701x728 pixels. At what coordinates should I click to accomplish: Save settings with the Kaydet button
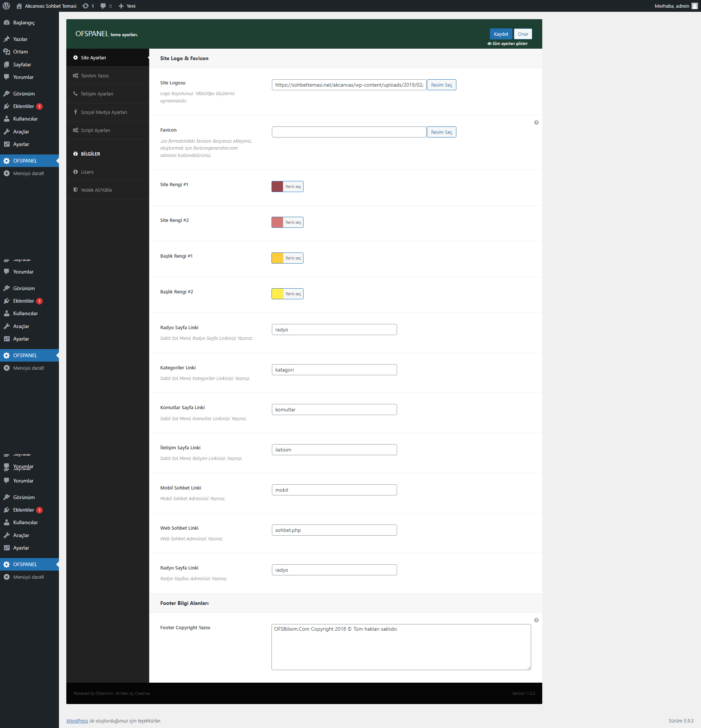tap(501, 34)
